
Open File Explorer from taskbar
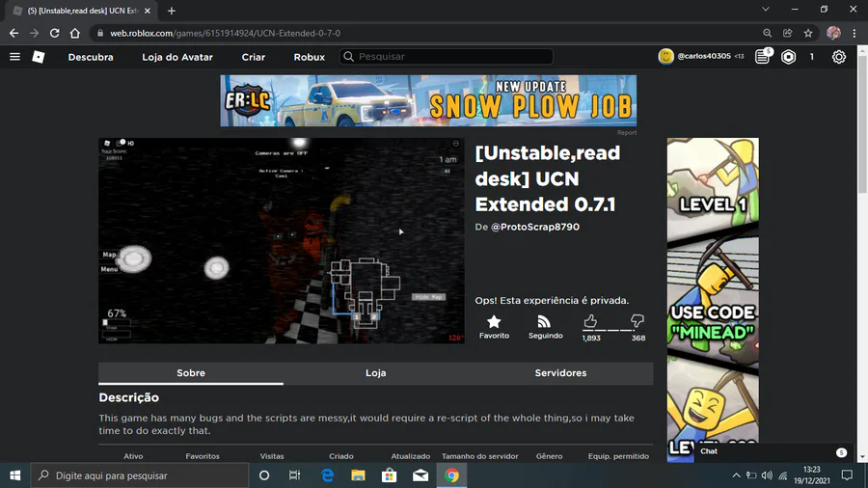click(358, 475)
